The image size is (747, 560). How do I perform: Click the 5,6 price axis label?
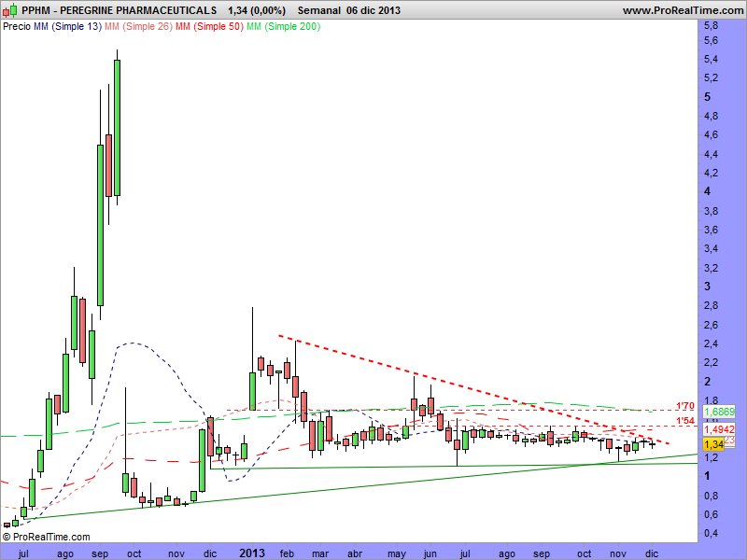712,41
